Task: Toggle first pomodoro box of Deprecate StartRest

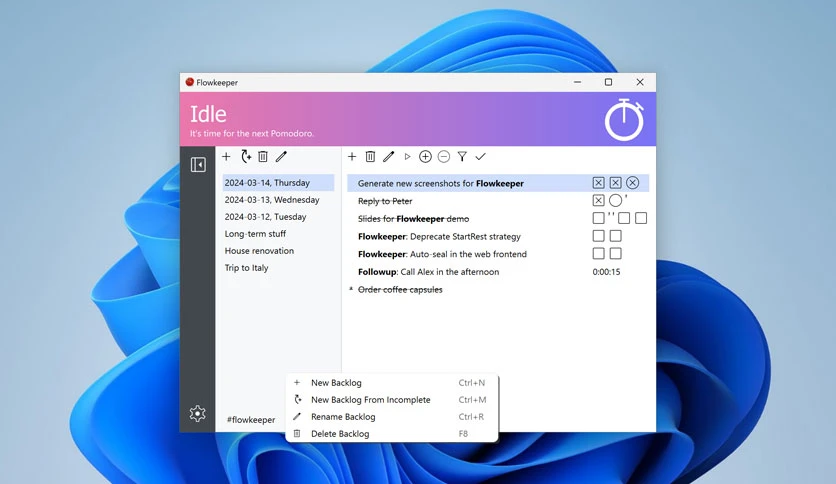Action: point(598,236)
